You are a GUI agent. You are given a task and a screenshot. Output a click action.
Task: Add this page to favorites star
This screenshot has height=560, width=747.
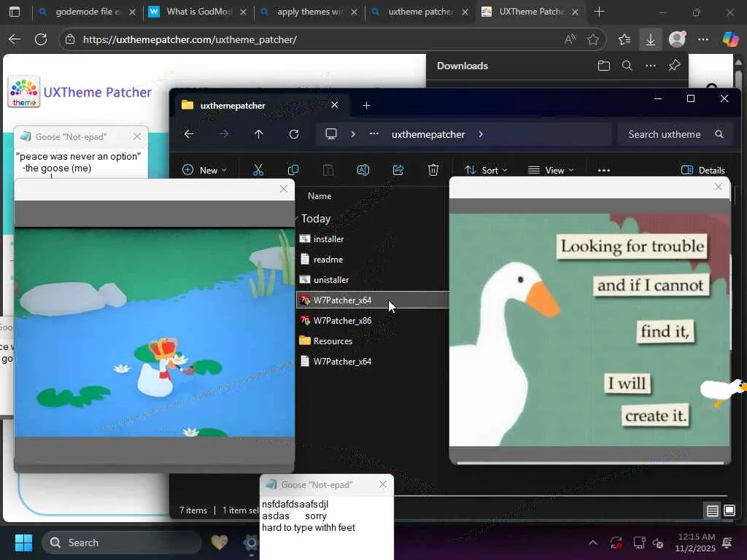pos(593,39)
